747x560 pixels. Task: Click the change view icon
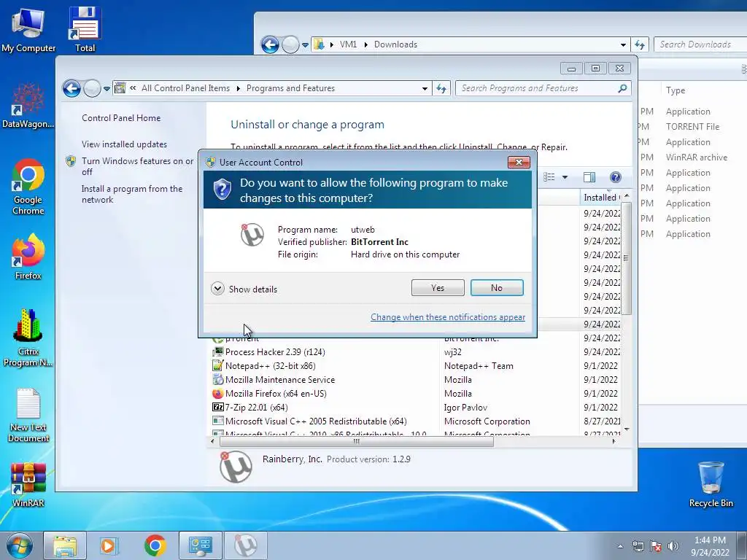(549, 177)
